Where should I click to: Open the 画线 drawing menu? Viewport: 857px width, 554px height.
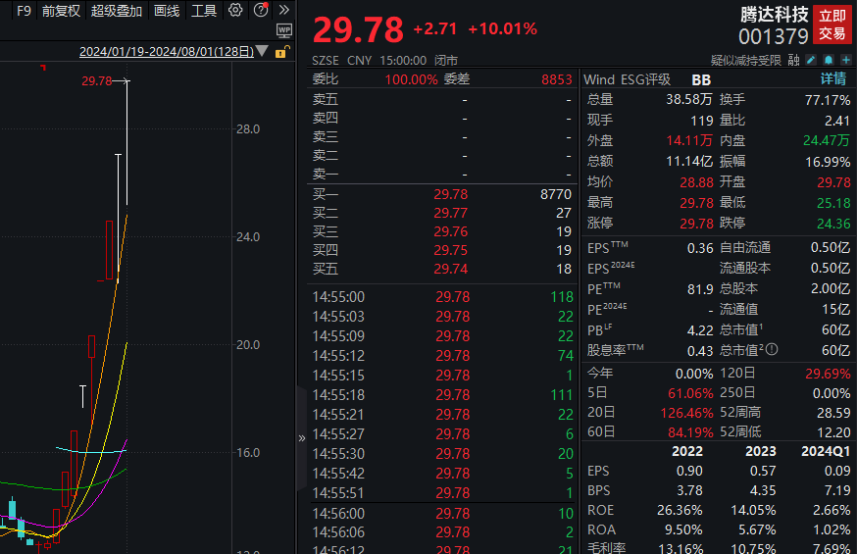click(167, 11)
